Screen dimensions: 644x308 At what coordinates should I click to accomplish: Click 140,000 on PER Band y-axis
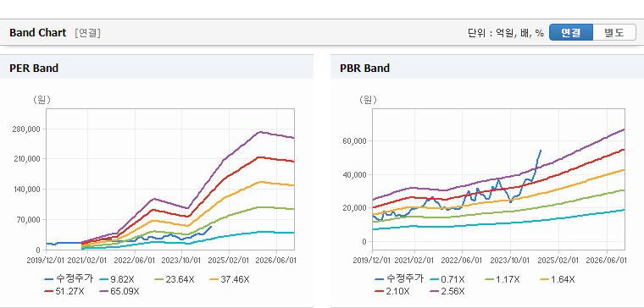(27, 190)
